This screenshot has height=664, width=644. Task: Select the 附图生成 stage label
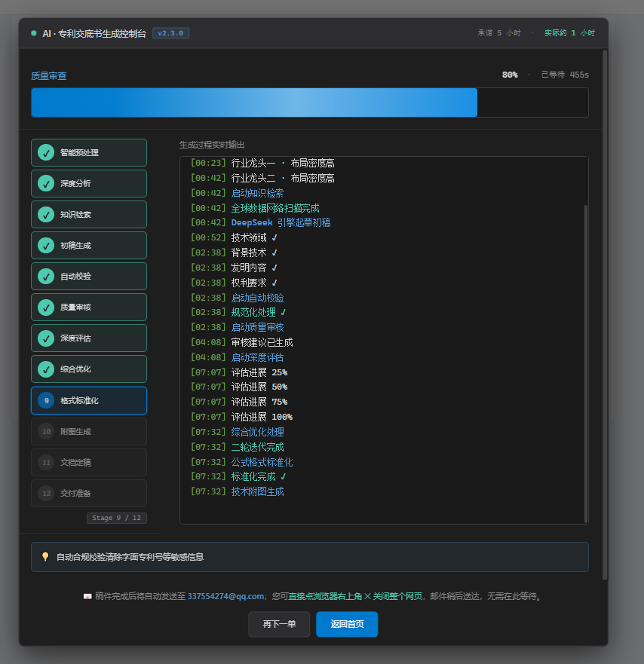point(75,432)
